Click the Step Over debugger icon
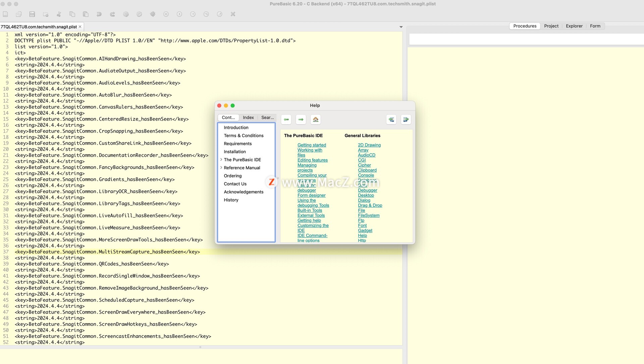The width and height of the screenshot is (644, 364). tap(206, 14)
